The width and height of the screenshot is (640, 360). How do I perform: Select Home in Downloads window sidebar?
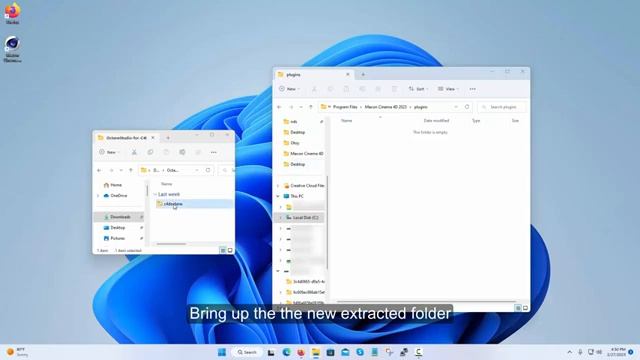click(113, 185)
